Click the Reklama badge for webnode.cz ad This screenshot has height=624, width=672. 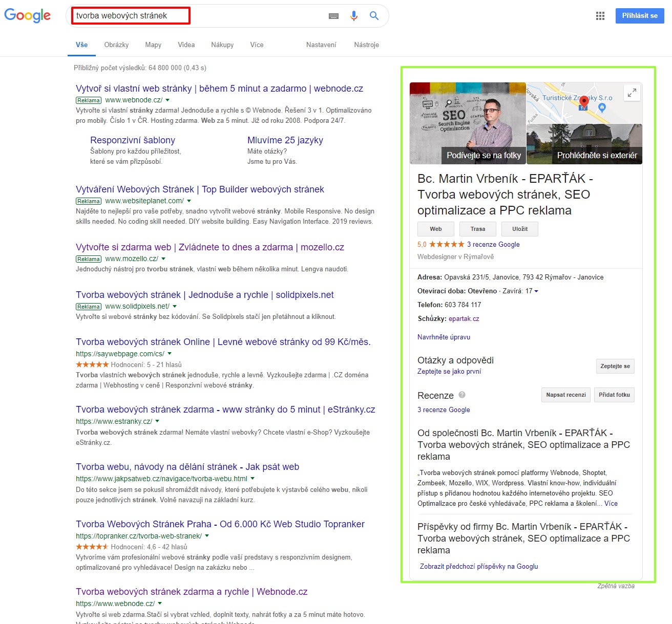(x=89, y=100)
